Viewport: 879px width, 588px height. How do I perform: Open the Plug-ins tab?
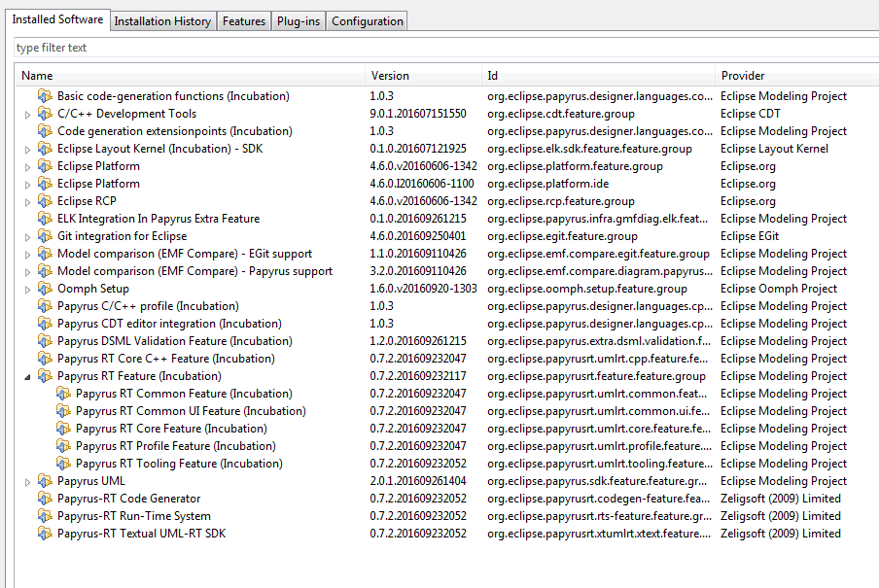coord(299,21)
